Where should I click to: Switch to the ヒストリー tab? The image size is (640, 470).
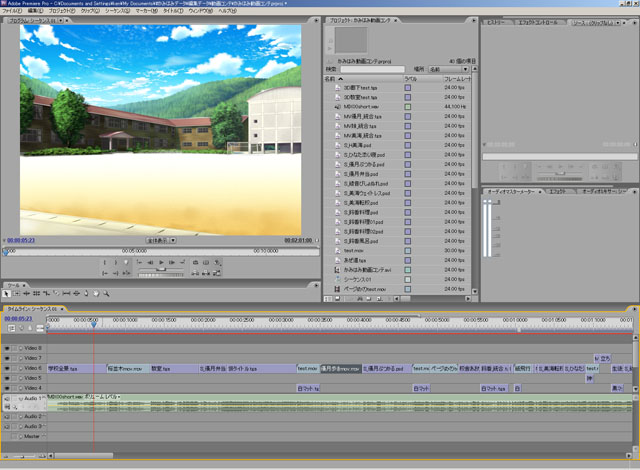(x=495, y=22)
